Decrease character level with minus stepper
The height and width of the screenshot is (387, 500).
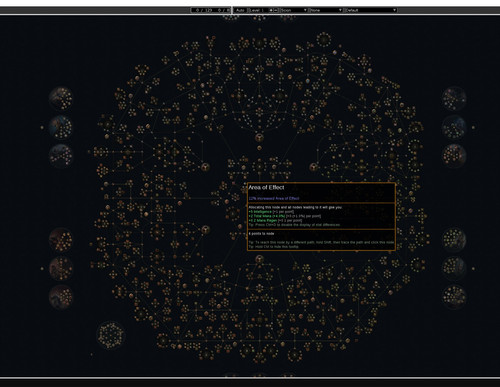[x=276, y=10]
